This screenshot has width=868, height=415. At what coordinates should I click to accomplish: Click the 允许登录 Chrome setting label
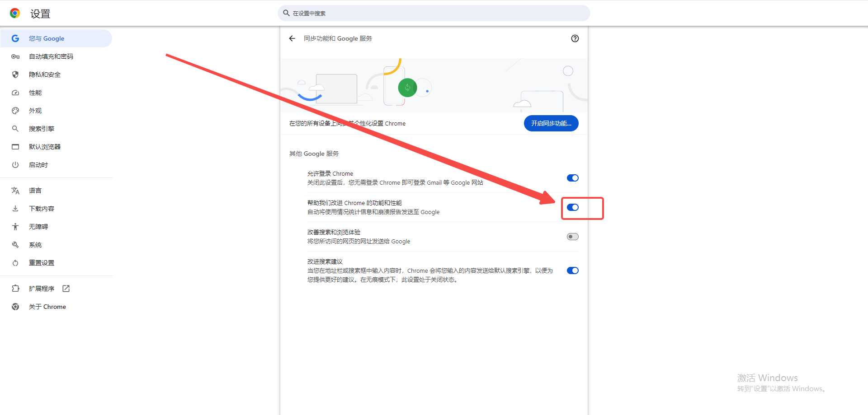[330, 173]
